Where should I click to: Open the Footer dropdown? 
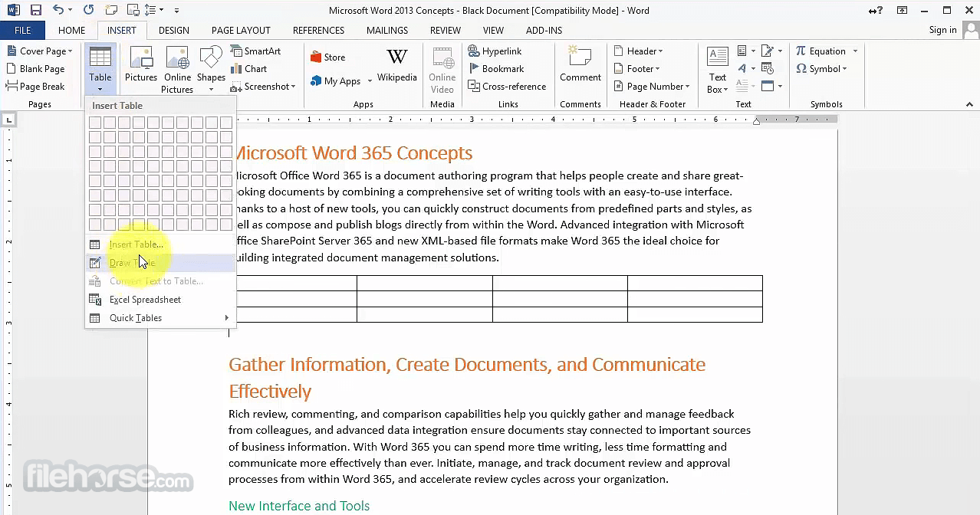pyautogui.click(x=636, y=69)
